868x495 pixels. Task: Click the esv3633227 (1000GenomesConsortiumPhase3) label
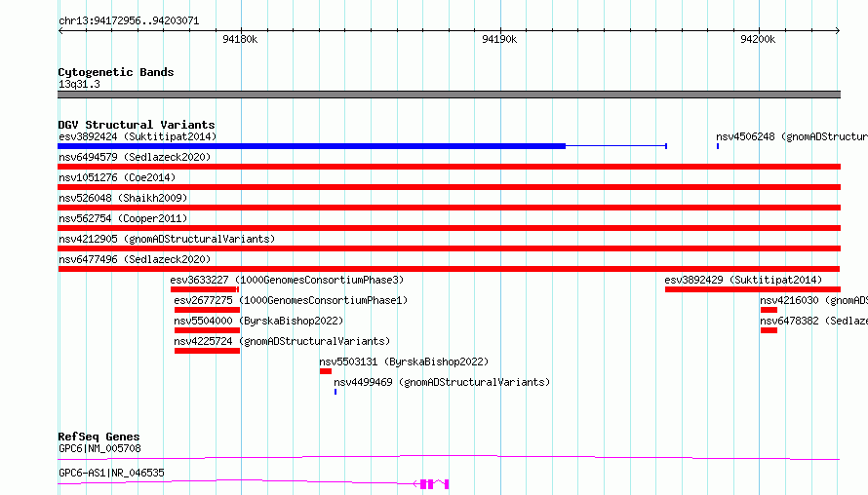(287, 280)
